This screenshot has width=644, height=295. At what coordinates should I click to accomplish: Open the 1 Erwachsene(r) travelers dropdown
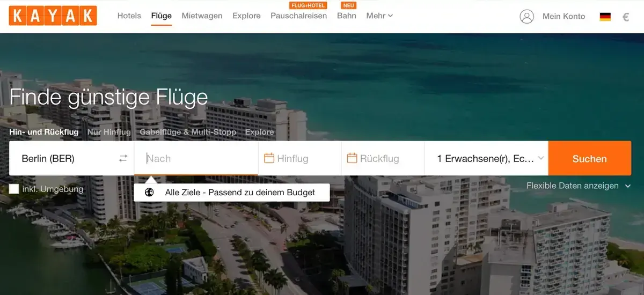click(486, 158)
